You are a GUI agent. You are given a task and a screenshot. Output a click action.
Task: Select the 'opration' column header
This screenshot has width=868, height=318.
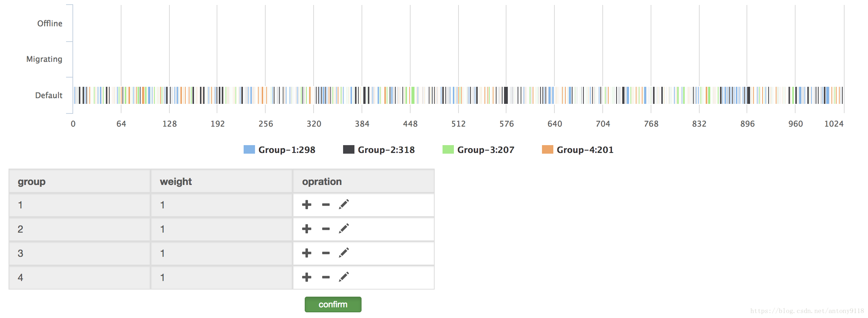[x=364, y=181]
